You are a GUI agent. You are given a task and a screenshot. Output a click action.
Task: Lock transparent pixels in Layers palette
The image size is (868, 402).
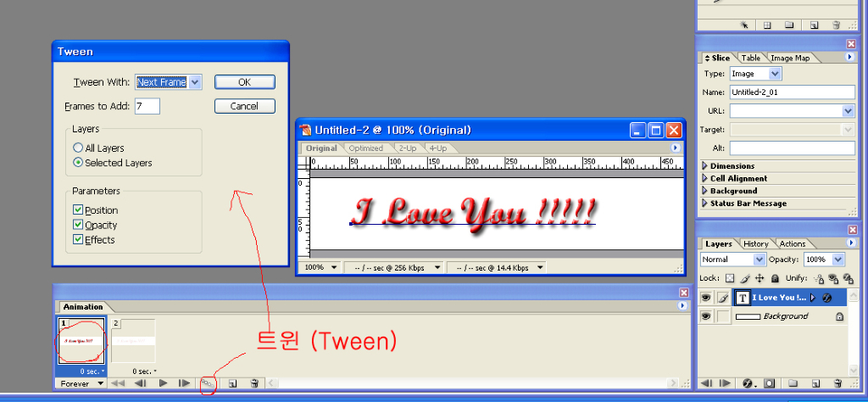tap(730, 278)
